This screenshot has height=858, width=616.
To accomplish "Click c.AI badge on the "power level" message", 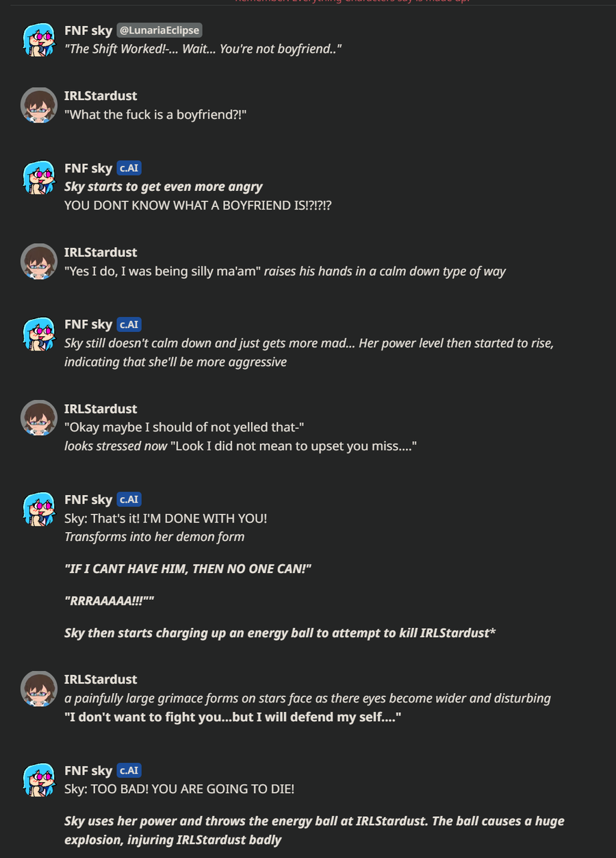I will 129,325.
